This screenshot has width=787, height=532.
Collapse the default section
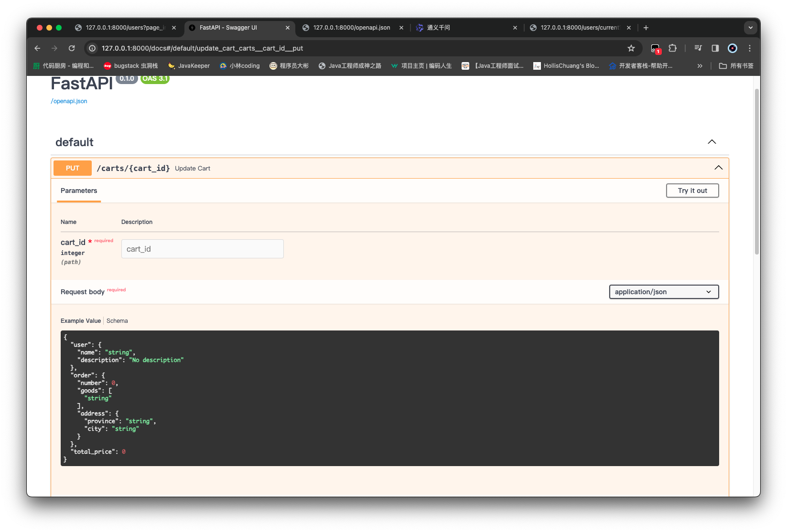[x=712, y=142]
